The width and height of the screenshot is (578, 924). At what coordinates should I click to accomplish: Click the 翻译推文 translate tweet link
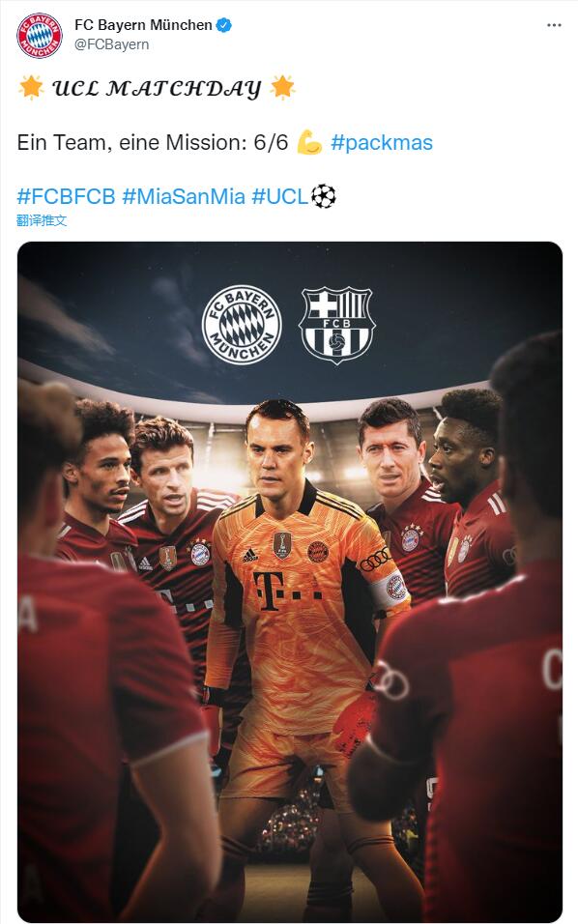click(x=42, y=220)
